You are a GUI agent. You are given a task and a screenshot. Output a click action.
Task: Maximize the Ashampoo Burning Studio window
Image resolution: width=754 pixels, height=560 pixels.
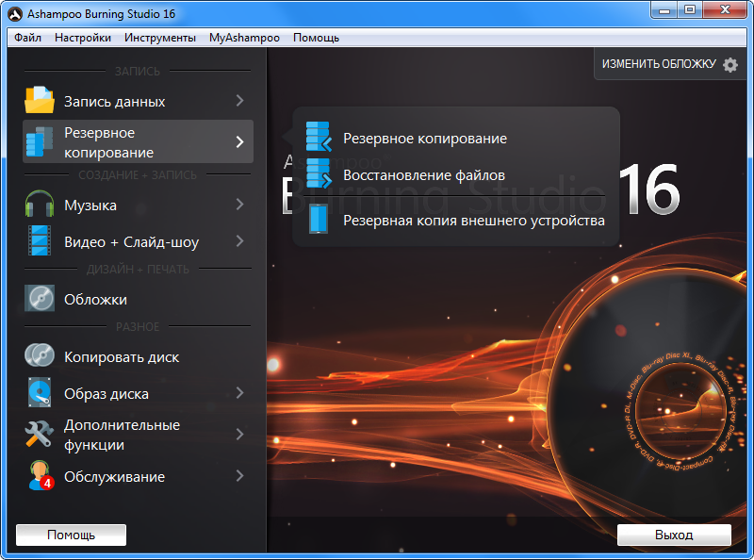(690, 9)
